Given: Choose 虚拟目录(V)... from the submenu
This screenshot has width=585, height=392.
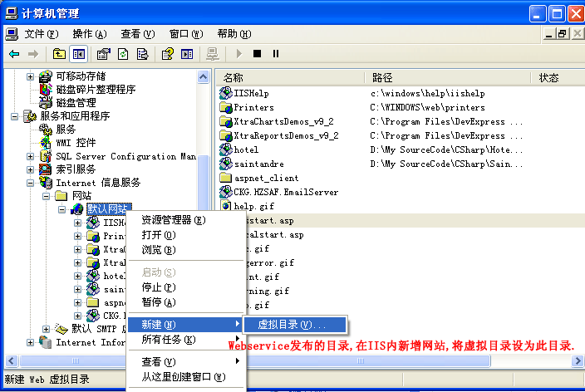Looking at the screenshot, I should click(x=291, y=324).
